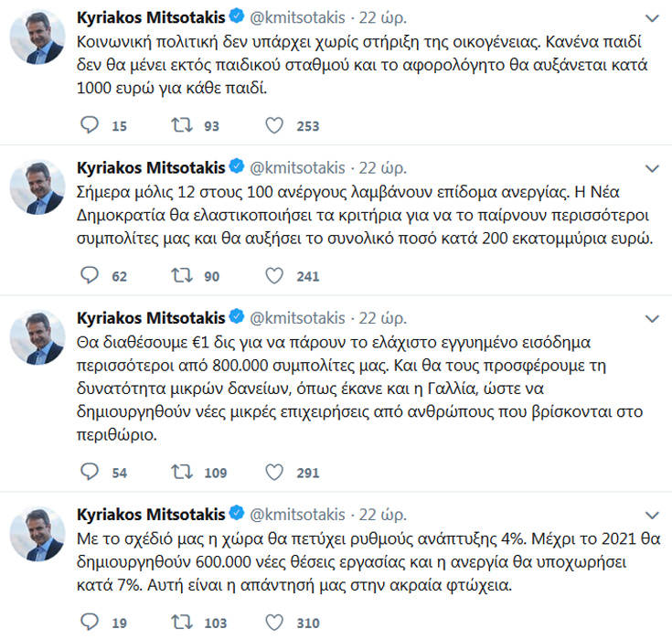Click @kmitsotakis handle on the second tweet
The width and height of the screenshot is (672, 639).
coord(298,167)
